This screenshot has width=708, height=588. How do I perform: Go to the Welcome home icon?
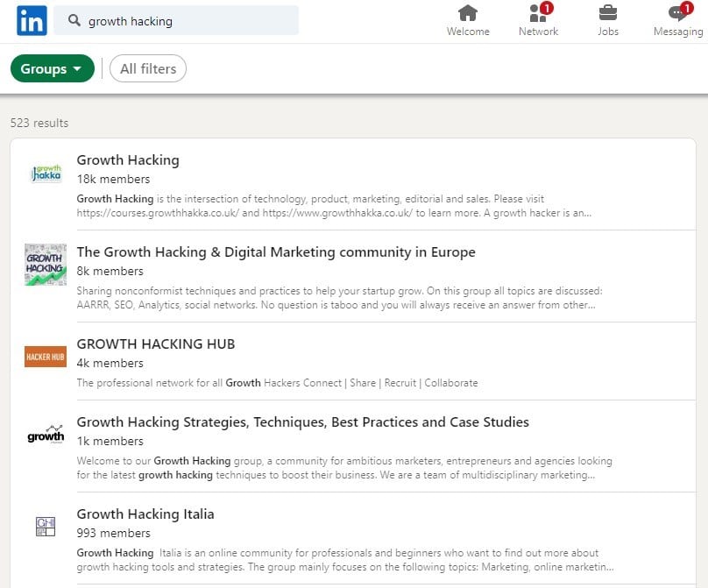coord(468,13)
